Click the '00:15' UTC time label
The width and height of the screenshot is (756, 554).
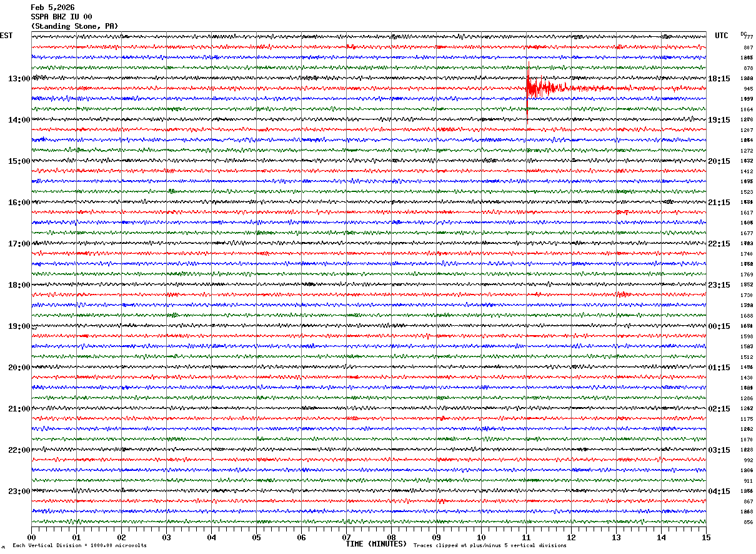pyautogui.click(x=720, y=326)
